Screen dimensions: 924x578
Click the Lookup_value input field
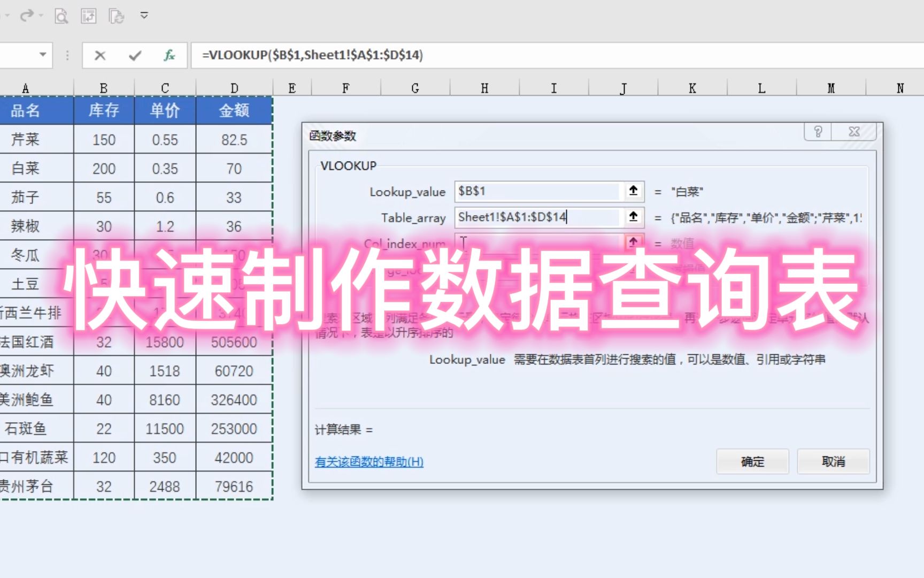coord(538,191)
